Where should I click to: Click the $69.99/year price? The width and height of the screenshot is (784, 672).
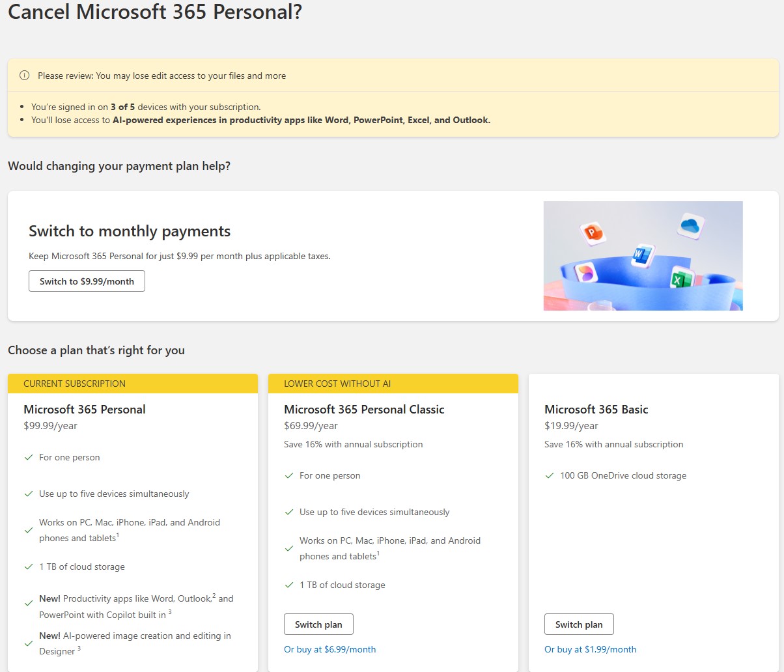point(311,426)
